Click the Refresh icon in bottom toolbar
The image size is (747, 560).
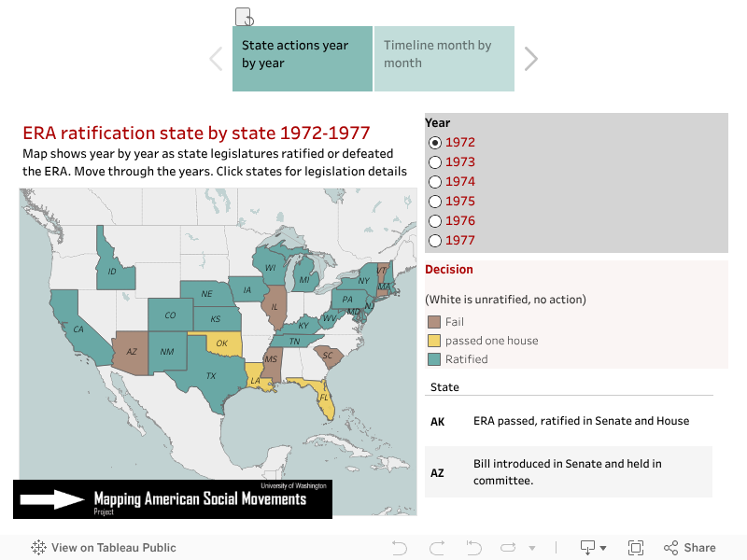pyautogui.click(x=508, y=548)
